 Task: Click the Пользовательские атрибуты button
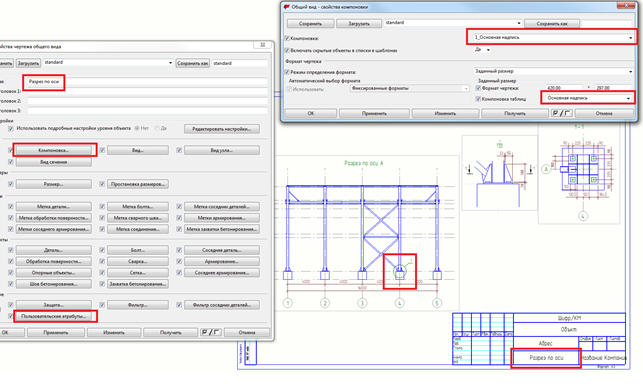[54, 316]
